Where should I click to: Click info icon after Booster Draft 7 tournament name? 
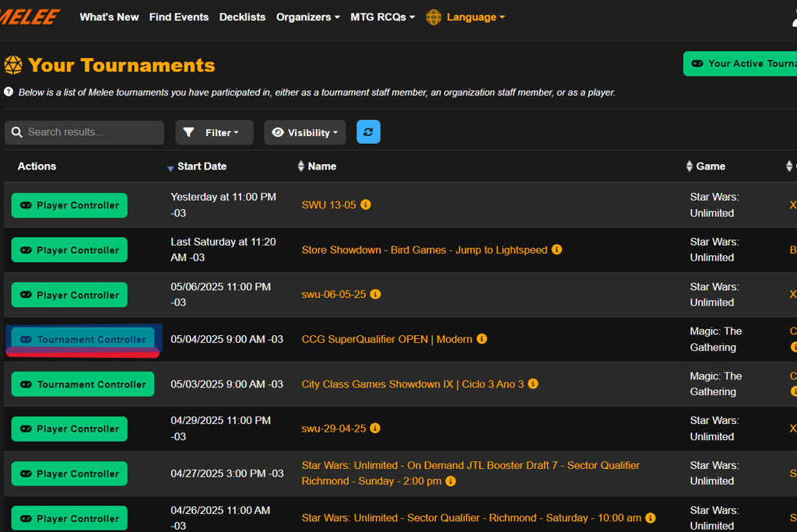click(x=451, y=481)
